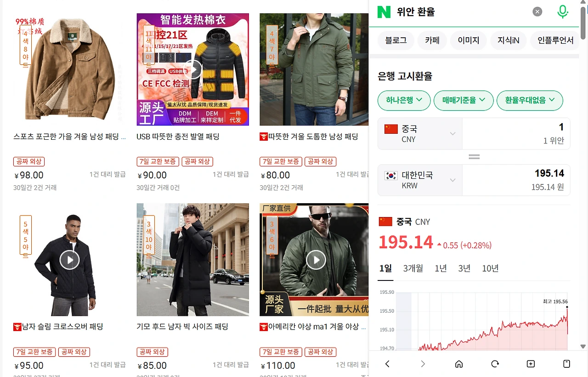The width and height of the screenshot is (588, 377).
Task: Go back with the browser back arrow
Action: click(x=387, y=364)
